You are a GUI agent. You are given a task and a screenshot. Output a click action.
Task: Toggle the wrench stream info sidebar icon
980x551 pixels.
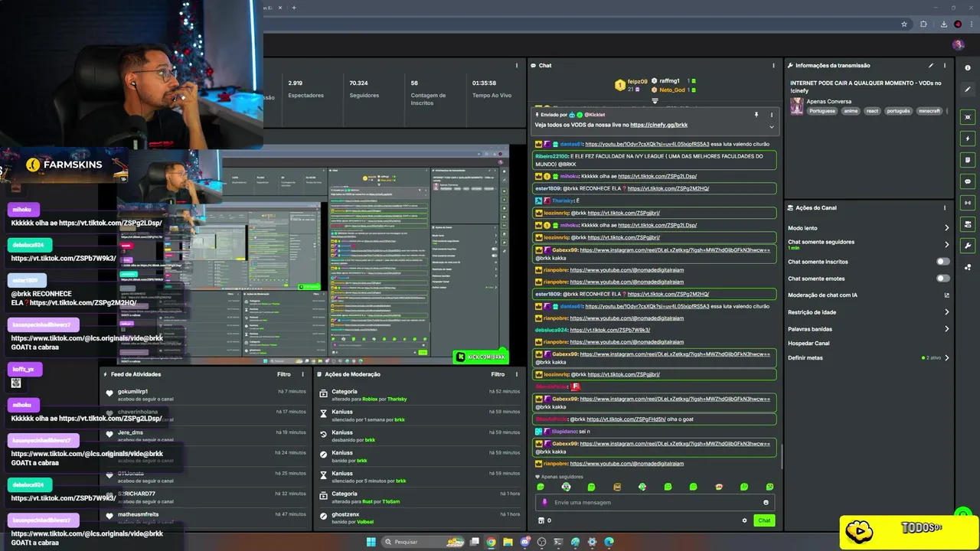point(969,246)
